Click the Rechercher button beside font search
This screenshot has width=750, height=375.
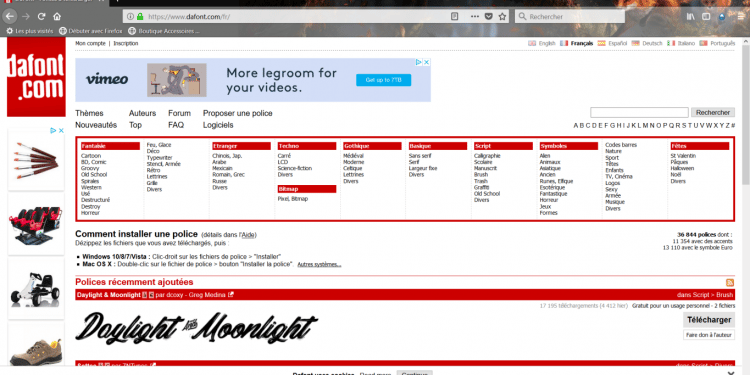coord(713,112)
